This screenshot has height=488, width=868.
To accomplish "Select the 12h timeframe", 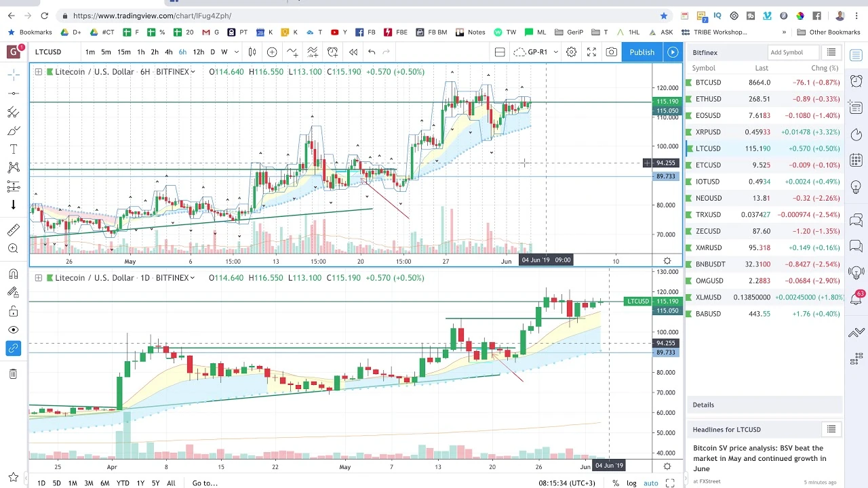I will pos(198,52).
